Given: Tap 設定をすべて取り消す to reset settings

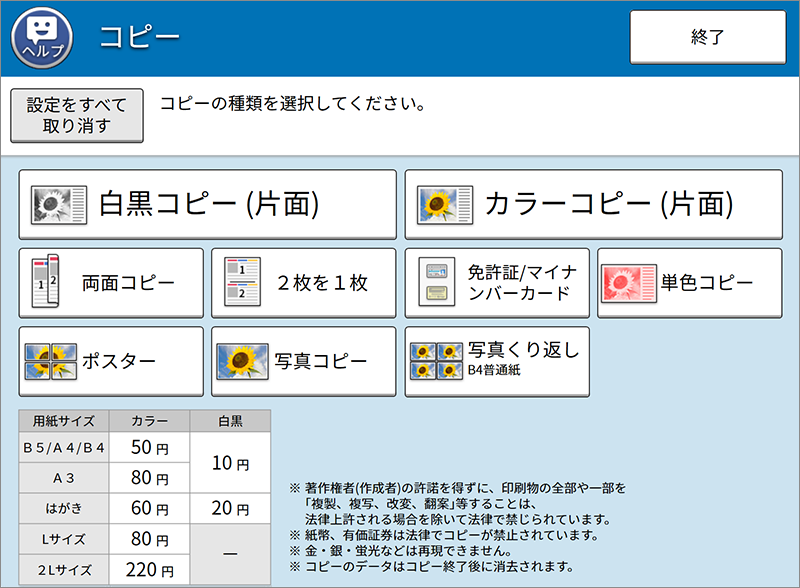Looking at the screenshot, I should coord(76,116).
